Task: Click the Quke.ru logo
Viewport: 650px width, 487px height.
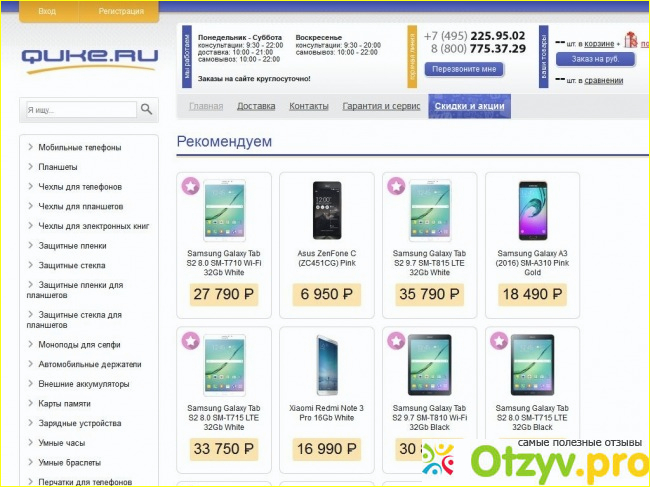Action: (90, 61)
